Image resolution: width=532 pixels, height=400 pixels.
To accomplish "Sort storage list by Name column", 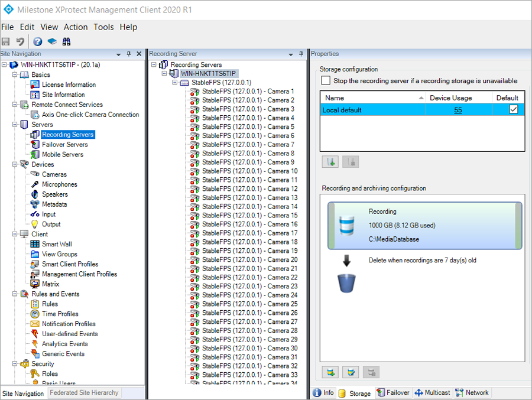I will point(372,97).
